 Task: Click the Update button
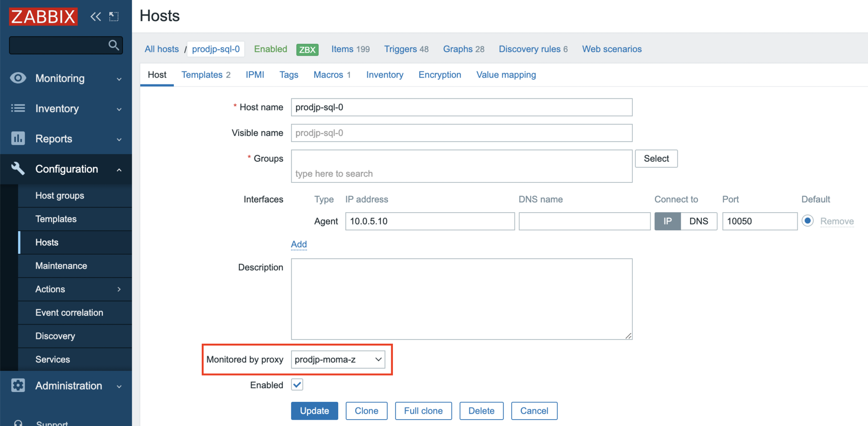click(x=314, y=411)
